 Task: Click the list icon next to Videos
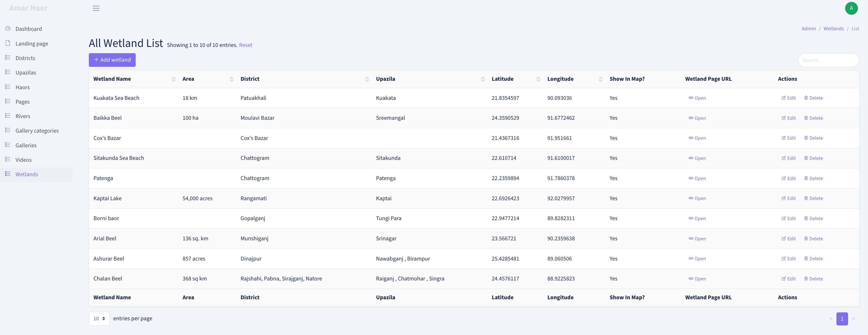(8, 160)
